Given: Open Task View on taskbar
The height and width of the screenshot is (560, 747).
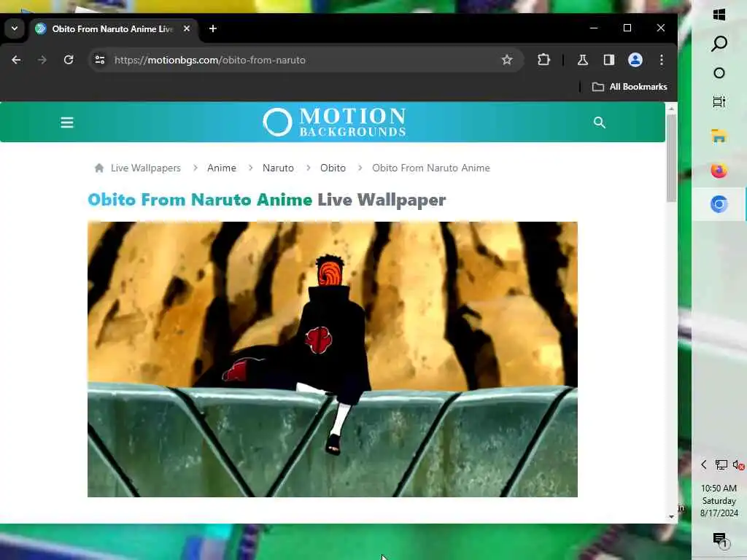Looking at the screenshot, I should point(719,102).
